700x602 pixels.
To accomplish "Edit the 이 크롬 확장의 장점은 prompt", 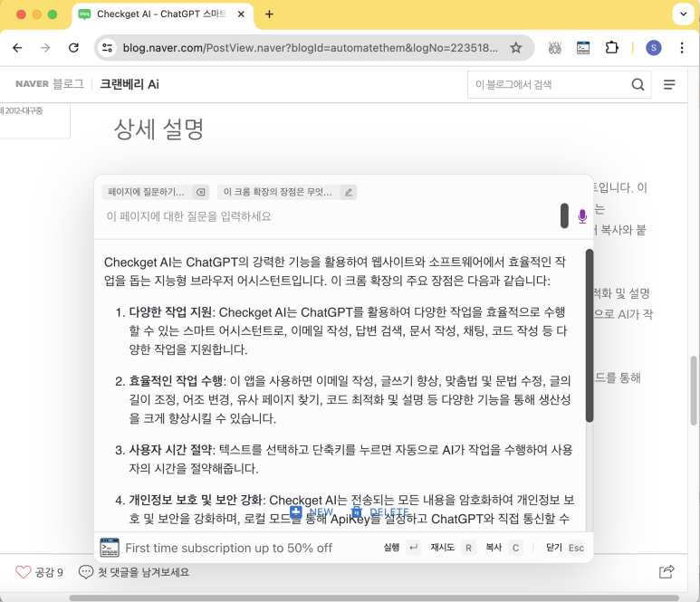I will pos(349,192).
